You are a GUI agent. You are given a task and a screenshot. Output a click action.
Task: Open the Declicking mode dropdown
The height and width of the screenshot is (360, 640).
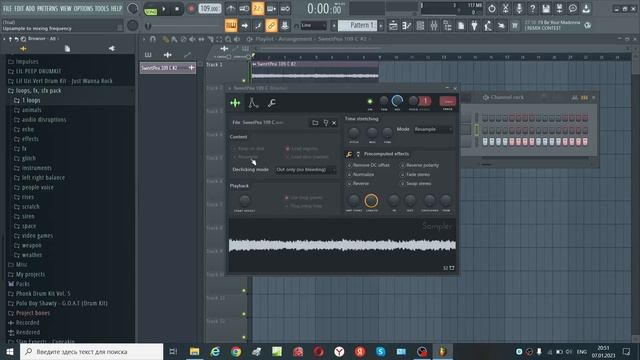pyautogui.click(x=305, y=170)
